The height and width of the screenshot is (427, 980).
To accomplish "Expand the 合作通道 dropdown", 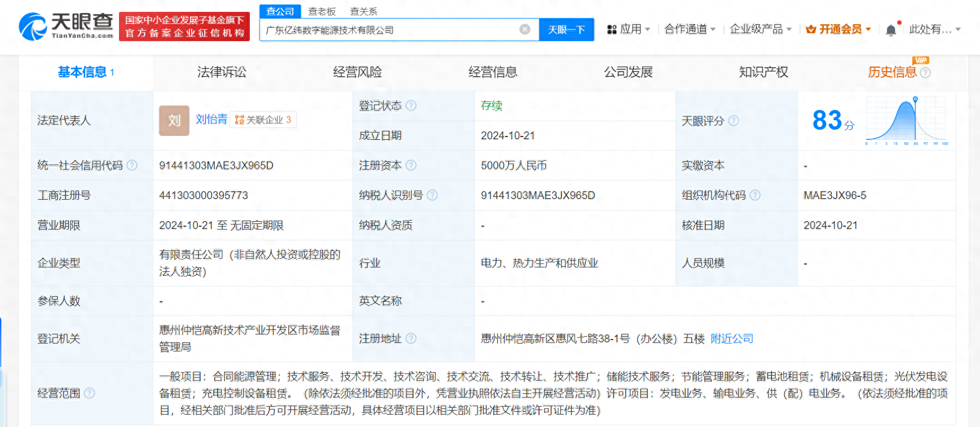I will pyautogui.click(x=713, y=29).
